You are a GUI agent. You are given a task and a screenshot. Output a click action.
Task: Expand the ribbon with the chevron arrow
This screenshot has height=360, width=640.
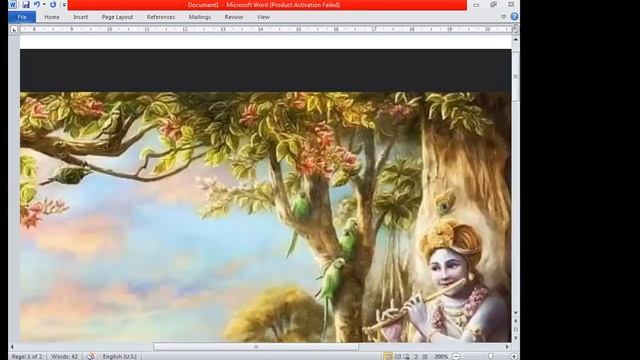504,17
